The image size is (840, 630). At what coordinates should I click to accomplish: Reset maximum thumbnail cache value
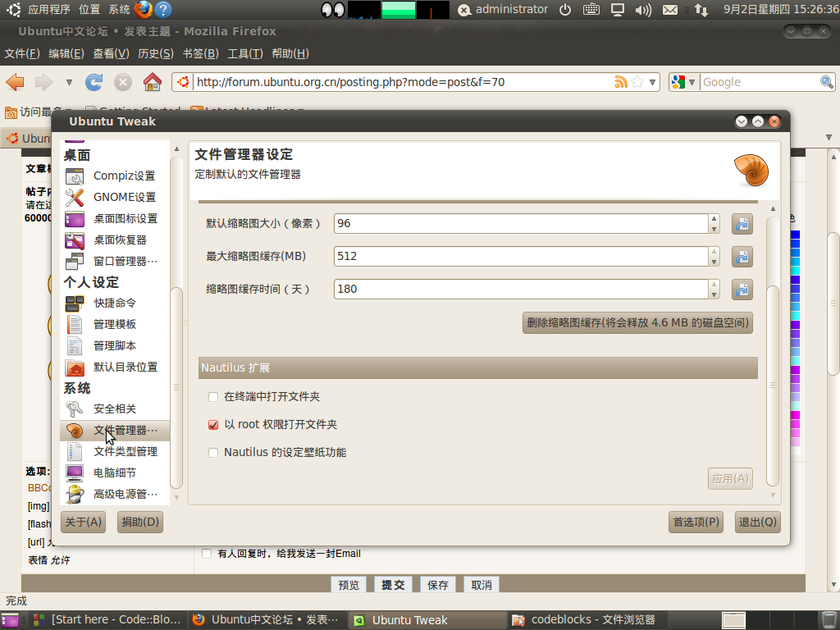(742, 257)
